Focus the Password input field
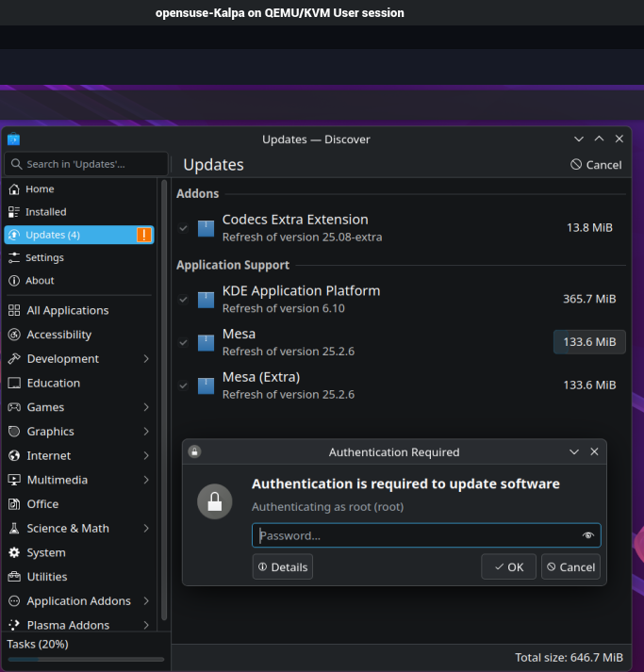This screenshot has height=672, width=644. pyautogui.click(x=415, y=535)
